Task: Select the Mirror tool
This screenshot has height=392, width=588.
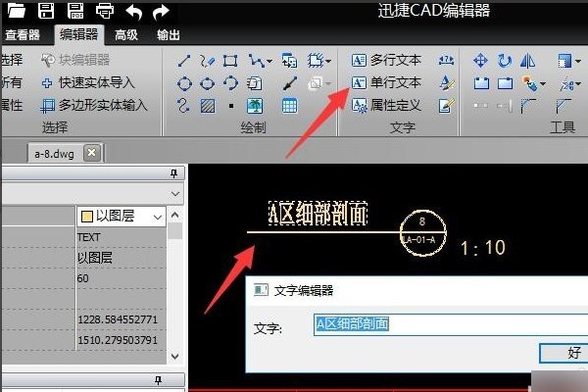Action: [x=527, y=61]
